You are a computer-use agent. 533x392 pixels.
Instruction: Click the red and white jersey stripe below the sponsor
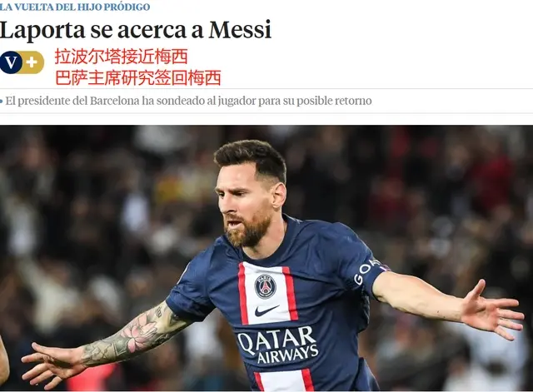click(x=284, y=380)
